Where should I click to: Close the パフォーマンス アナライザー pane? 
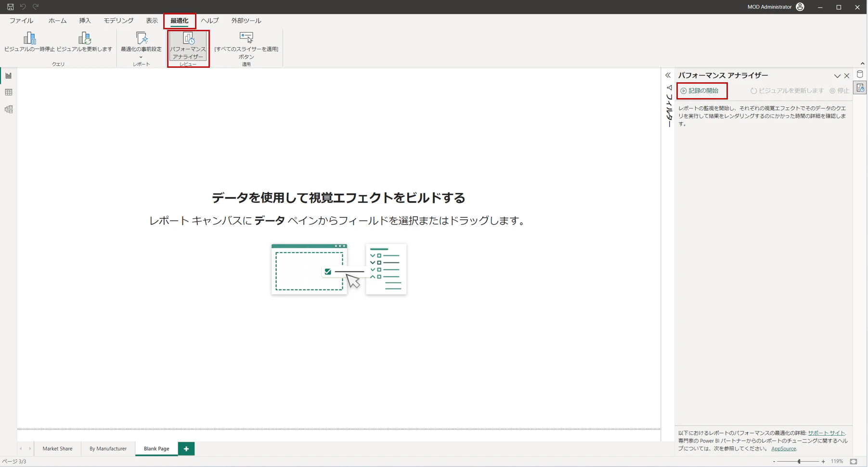click(847, 76)
